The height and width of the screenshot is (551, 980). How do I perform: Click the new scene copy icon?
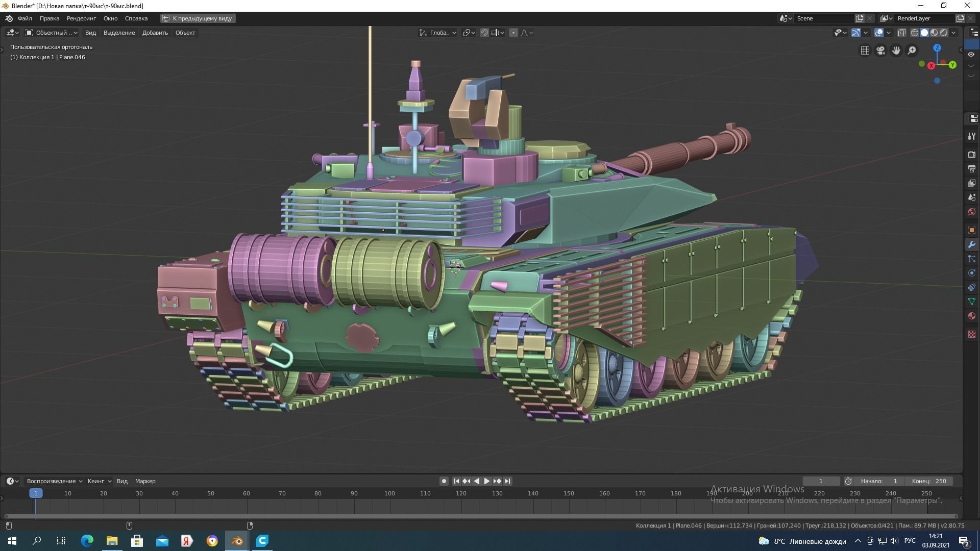[860, 18]
